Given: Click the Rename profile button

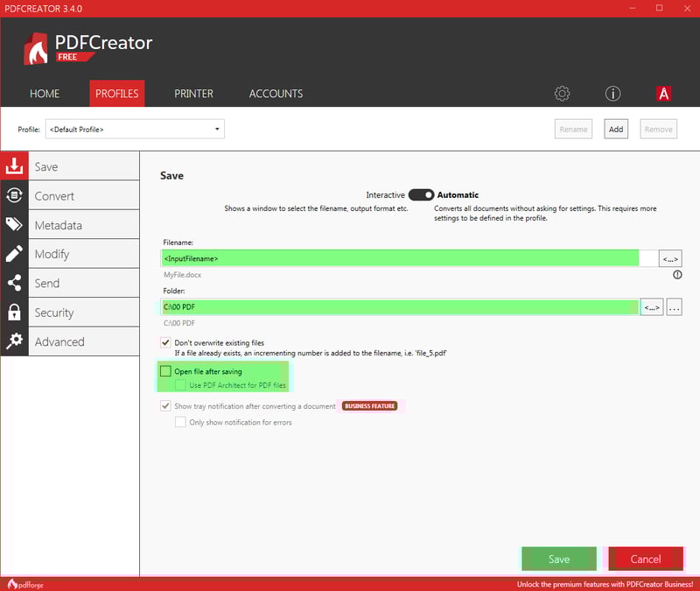Looking at the screenshot, I should 573,129.
